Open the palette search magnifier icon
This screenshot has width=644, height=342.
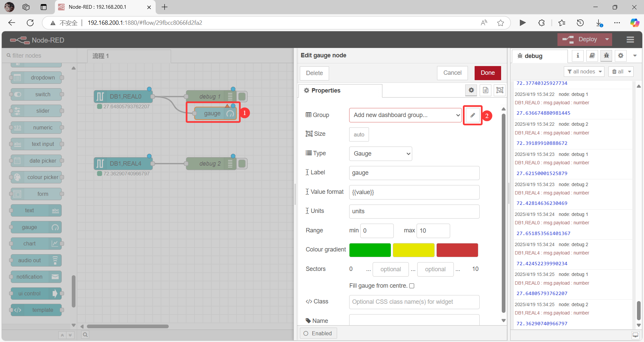tap(85, 335)
